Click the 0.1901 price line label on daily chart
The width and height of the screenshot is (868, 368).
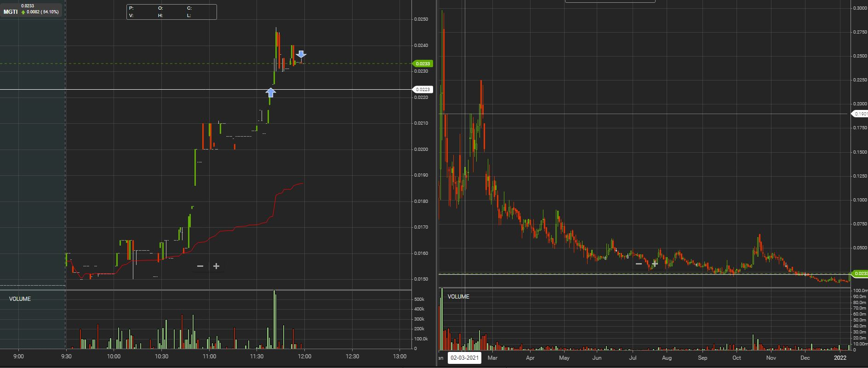coord(860,114)
